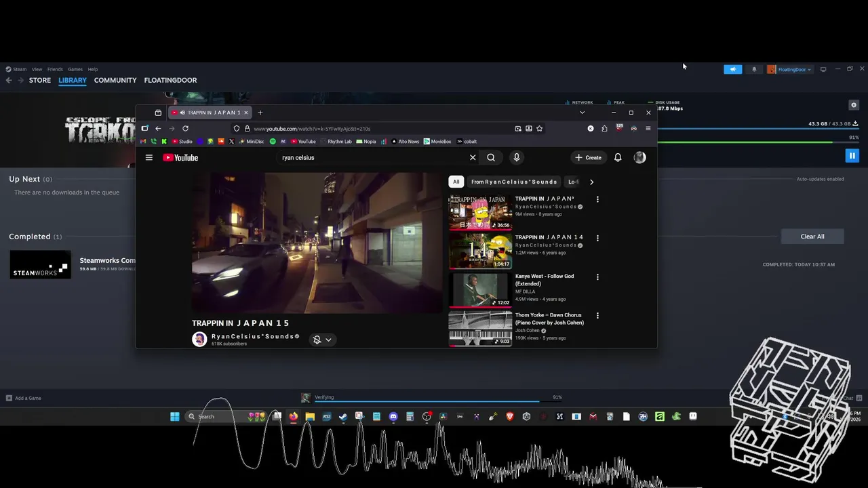
Task: Pause the Steam download
Action: pos(852,156)
